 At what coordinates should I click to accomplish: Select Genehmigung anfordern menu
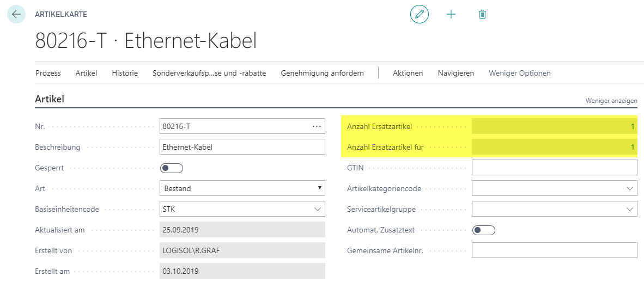point(323,73)
